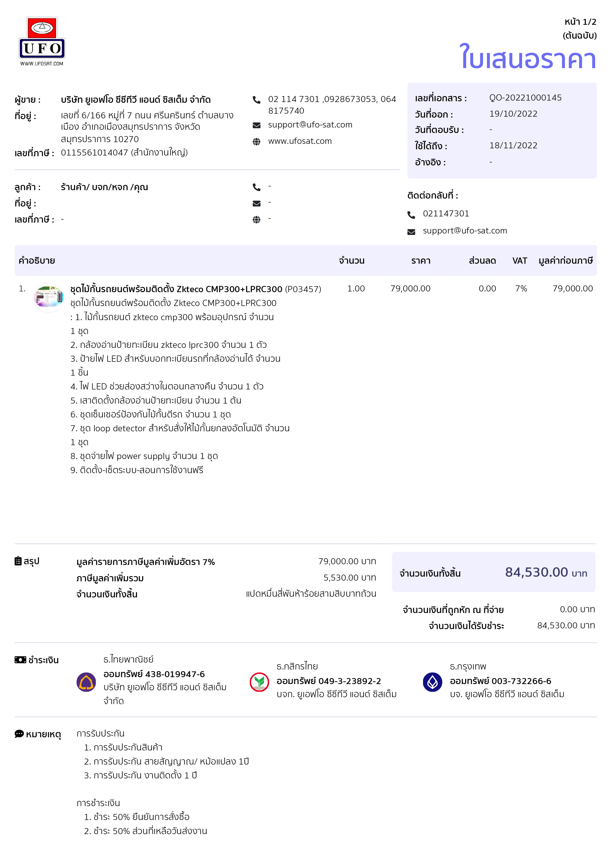Click the customer's globe icon
This screenshot has height=868, width=614.
pyautogui.click(x=257, y=220)
